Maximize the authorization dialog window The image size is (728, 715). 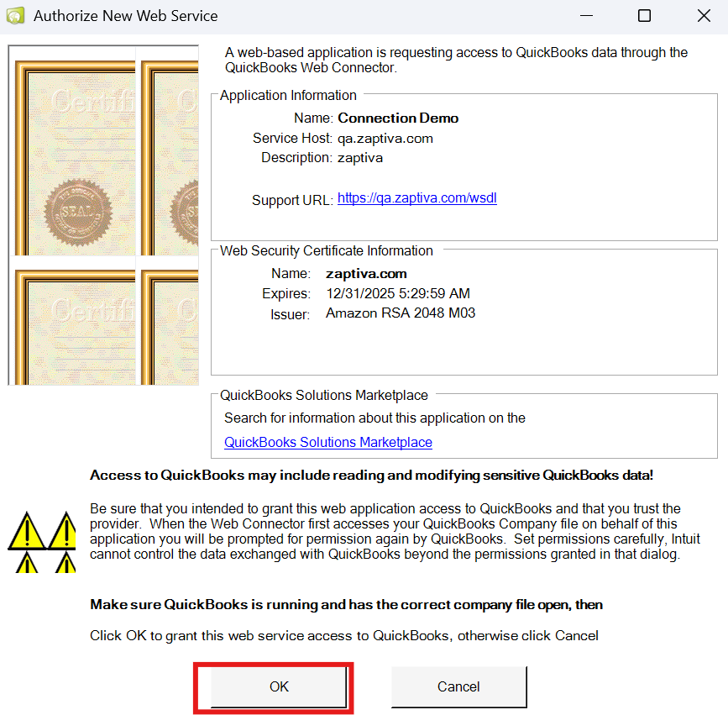tap(644, 16)
